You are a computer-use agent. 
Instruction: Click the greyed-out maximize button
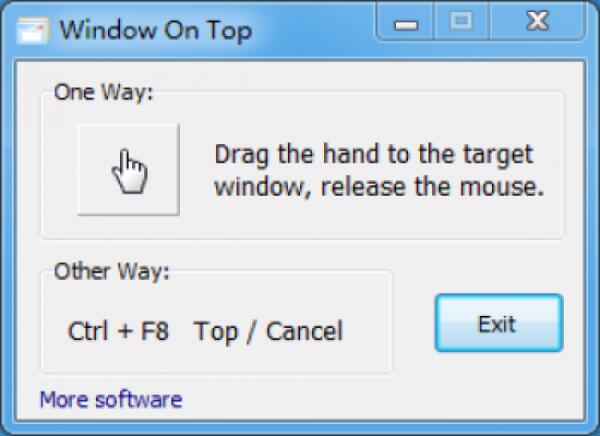pos(461,21)
